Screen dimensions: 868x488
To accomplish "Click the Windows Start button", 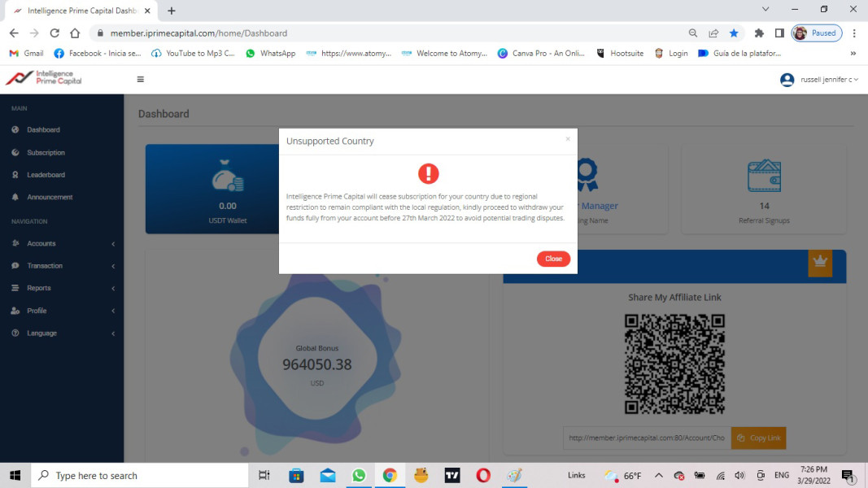I will click(15, 475).
